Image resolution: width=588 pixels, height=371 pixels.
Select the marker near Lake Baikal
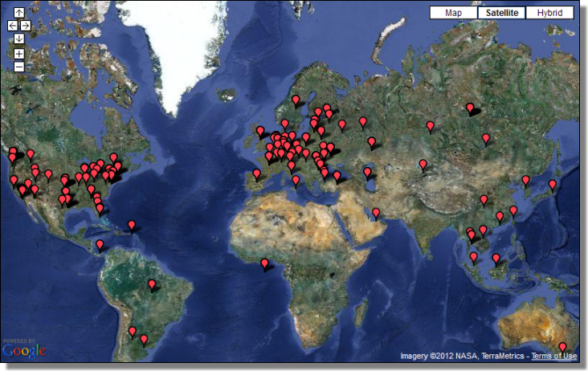pos(486,140)
